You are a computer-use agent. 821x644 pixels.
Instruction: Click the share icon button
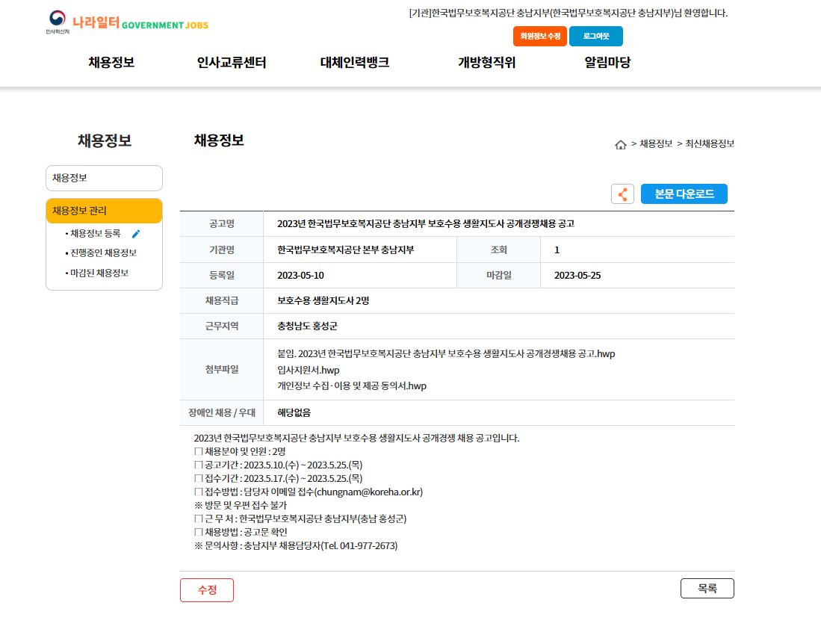click(x=622, y=194)
